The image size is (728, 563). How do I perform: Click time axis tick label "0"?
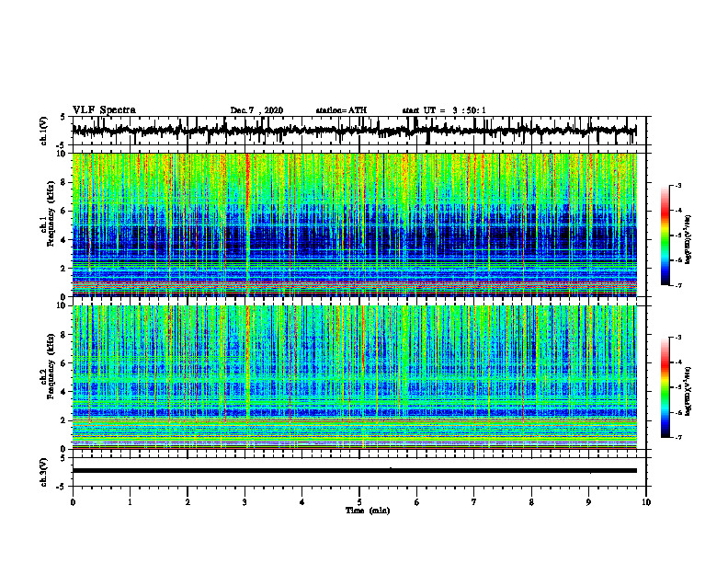click(x=73, y=502)
